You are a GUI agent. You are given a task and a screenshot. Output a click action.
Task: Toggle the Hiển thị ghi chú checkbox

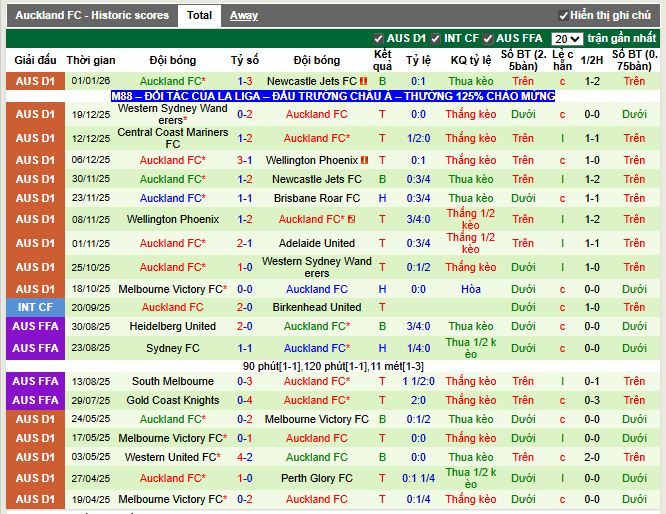point(564,16)
